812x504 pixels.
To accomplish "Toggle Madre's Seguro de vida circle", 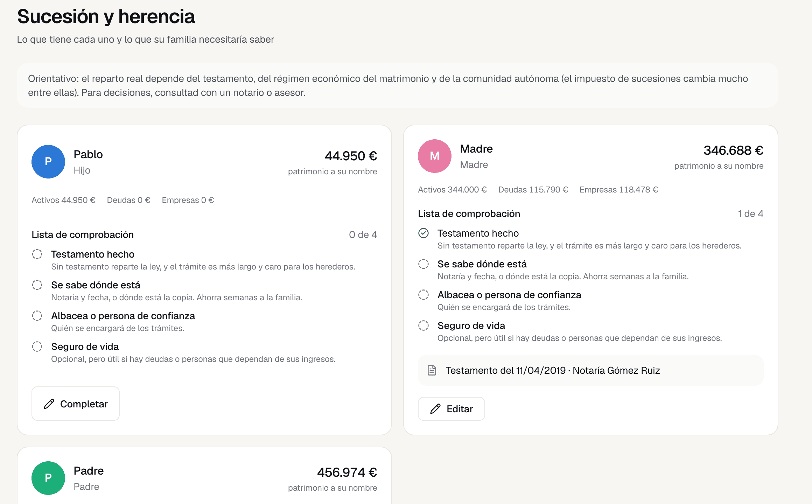I will coord(423,325).
